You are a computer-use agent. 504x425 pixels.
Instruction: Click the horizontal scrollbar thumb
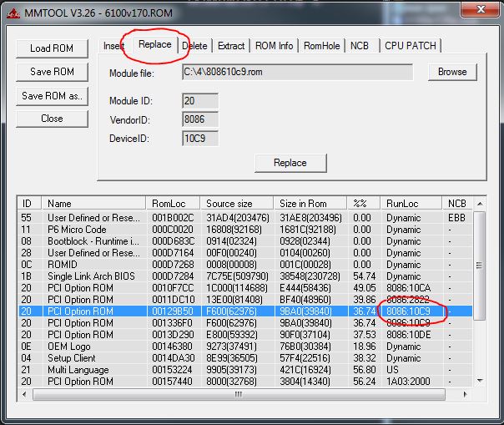click(x=239, y=394)
